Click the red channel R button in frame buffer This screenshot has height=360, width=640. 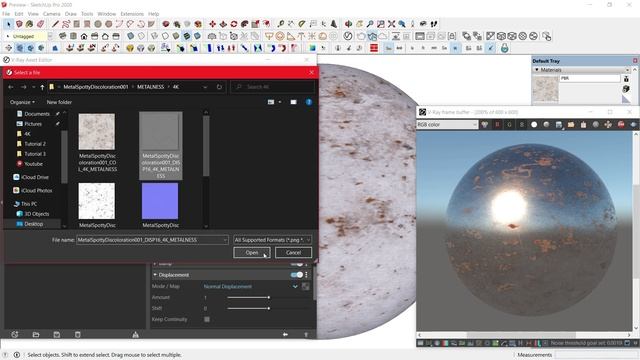(x=497, y=124)
